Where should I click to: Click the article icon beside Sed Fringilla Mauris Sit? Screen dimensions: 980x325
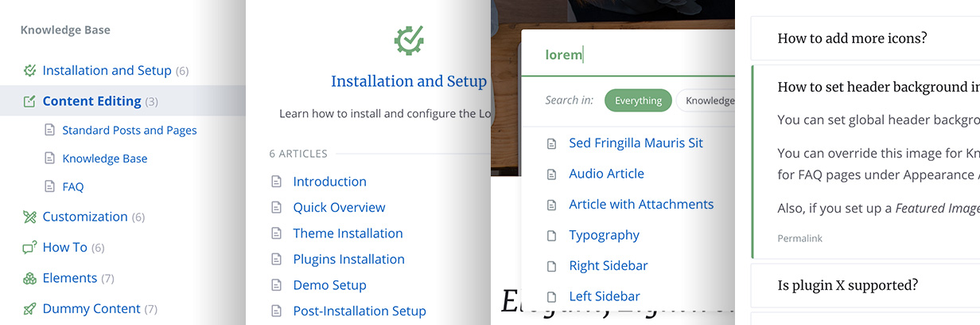click(551, 143)
